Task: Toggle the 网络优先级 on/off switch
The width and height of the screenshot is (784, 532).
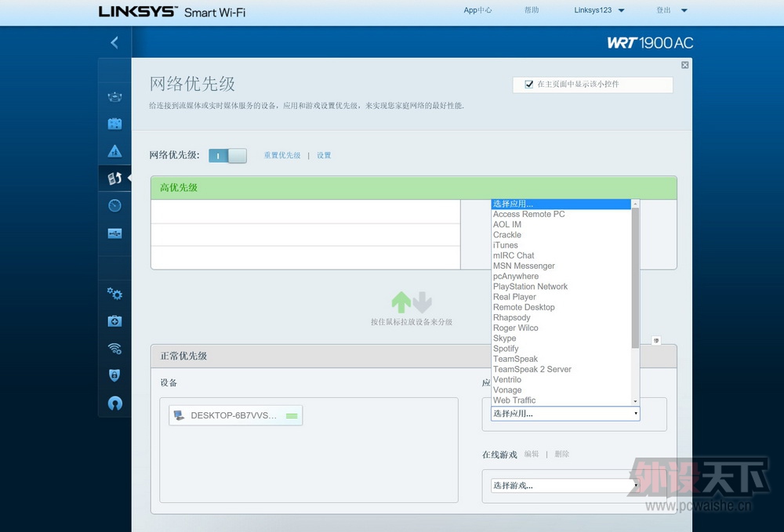Action: [x=227, y=155]
